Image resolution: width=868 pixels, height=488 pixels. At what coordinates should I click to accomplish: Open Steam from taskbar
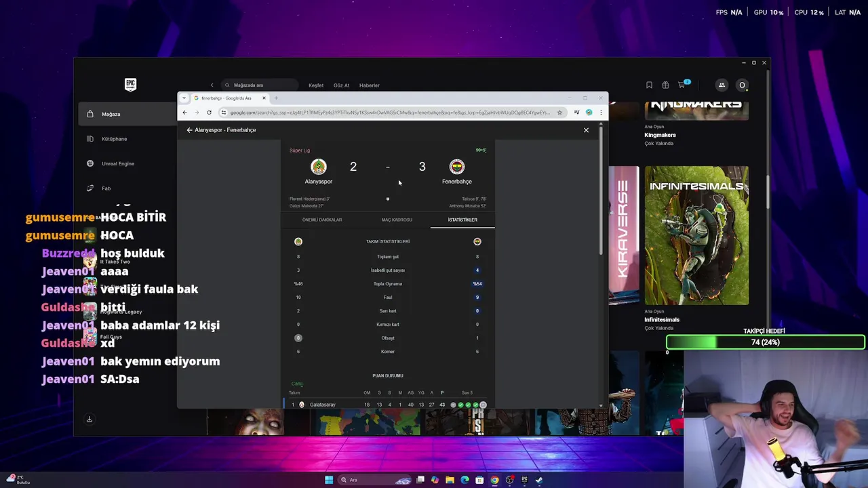tap(539, 480)
